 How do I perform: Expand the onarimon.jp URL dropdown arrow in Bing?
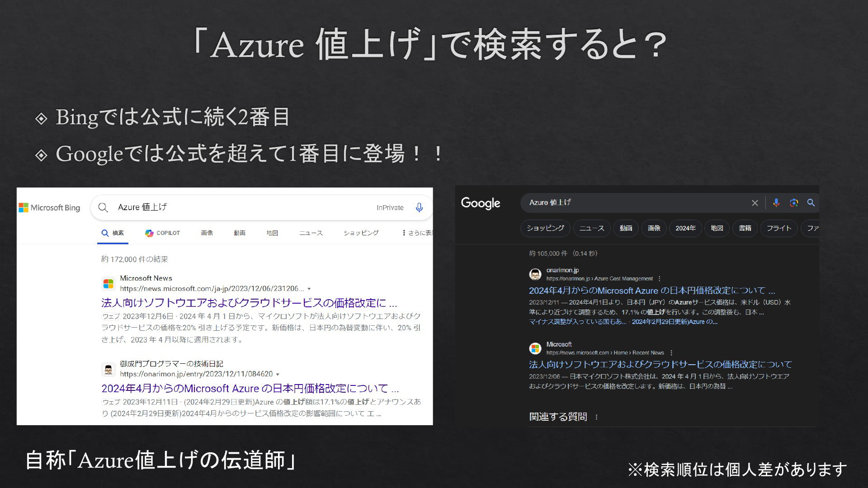click(x=278, y=374)
